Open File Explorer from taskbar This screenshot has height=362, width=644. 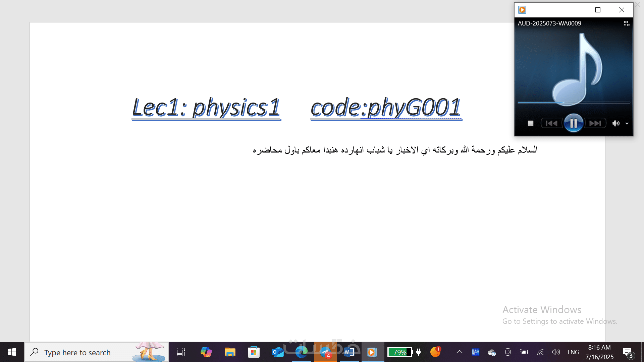pyautogui.click(x=230, y=352)
